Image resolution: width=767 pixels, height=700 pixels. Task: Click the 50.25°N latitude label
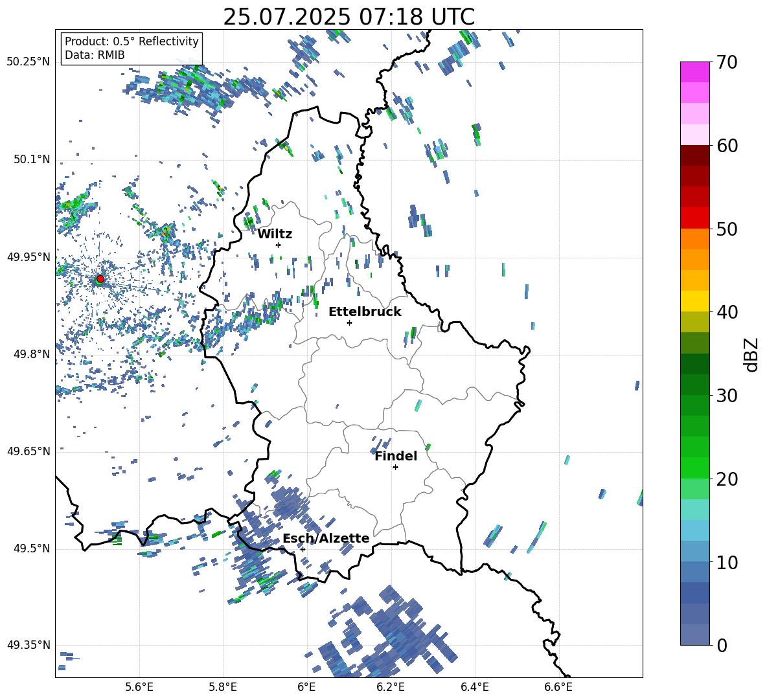click(29, 62)
